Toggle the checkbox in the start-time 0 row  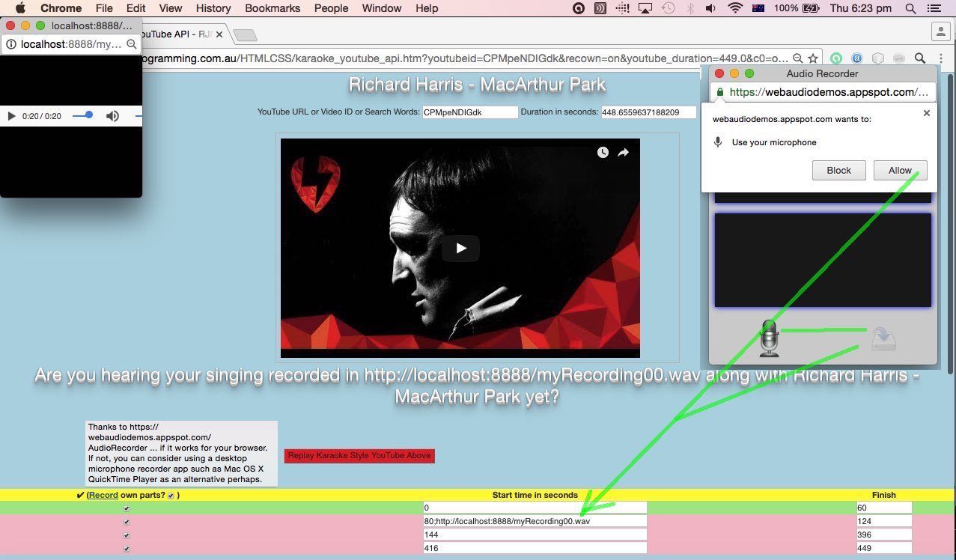click(x=127, y=508)
